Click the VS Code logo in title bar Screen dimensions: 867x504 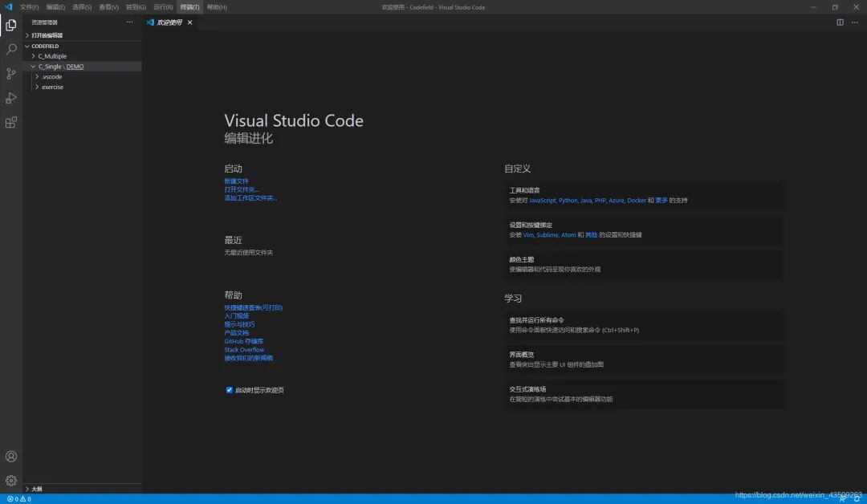[8, 7]
